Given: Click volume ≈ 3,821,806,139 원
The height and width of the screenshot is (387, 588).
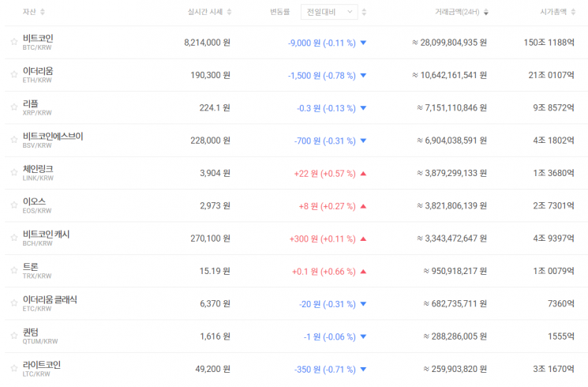Looking at the screenshot, I should click(452, 205).
